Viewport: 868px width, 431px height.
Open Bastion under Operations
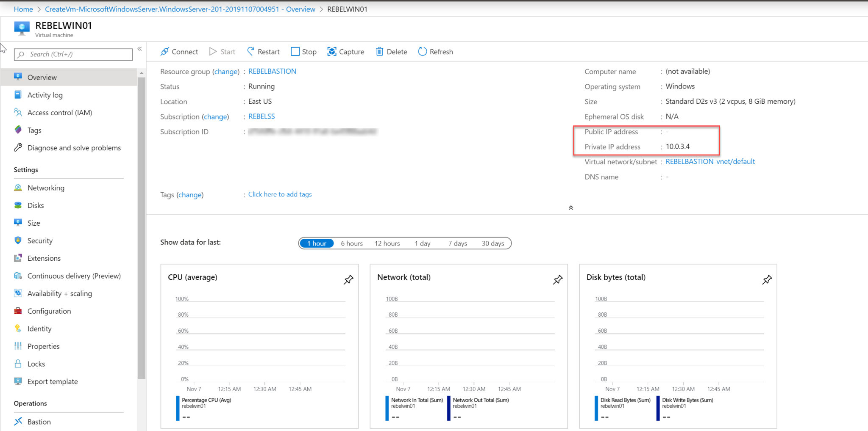click(x=39, y=422)
